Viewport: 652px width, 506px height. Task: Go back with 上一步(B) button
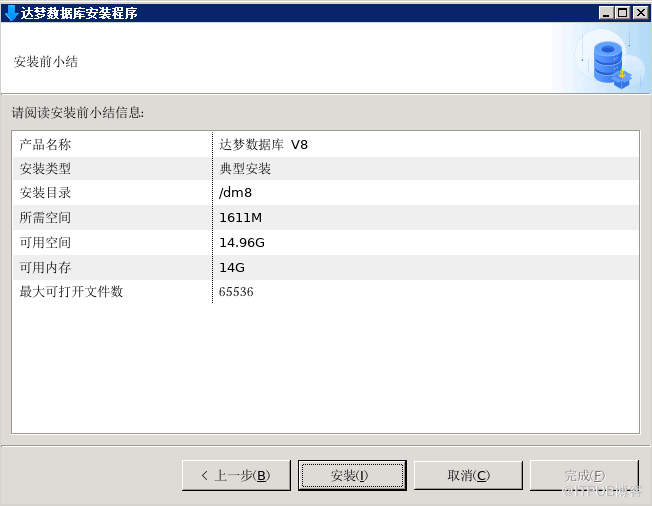(236, 475)
